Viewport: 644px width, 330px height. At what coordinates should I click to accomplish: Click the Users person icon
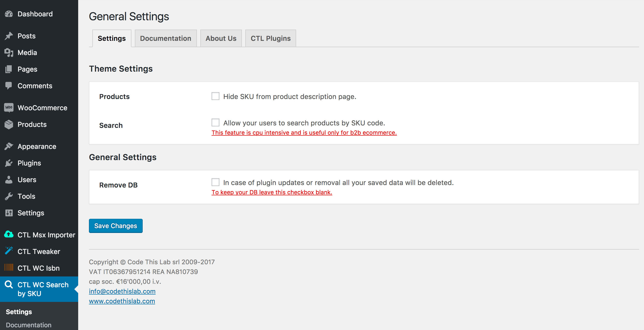[9, 180]
